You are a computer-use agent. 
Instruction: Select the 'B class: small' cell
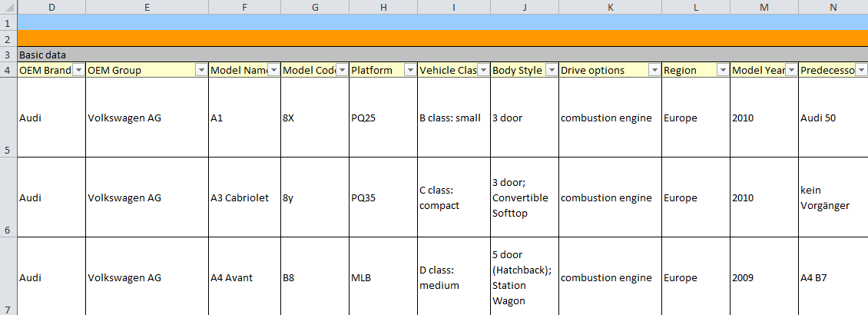454,118
